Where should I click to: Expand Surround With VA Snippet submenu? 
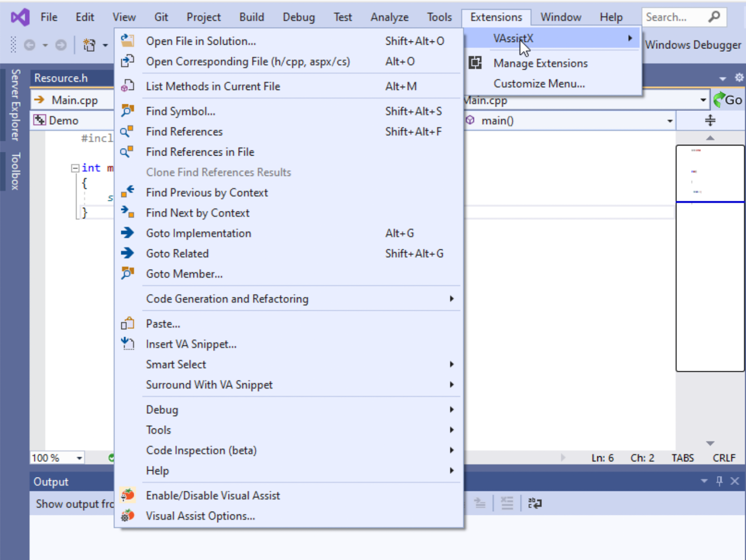coord(451,384)
